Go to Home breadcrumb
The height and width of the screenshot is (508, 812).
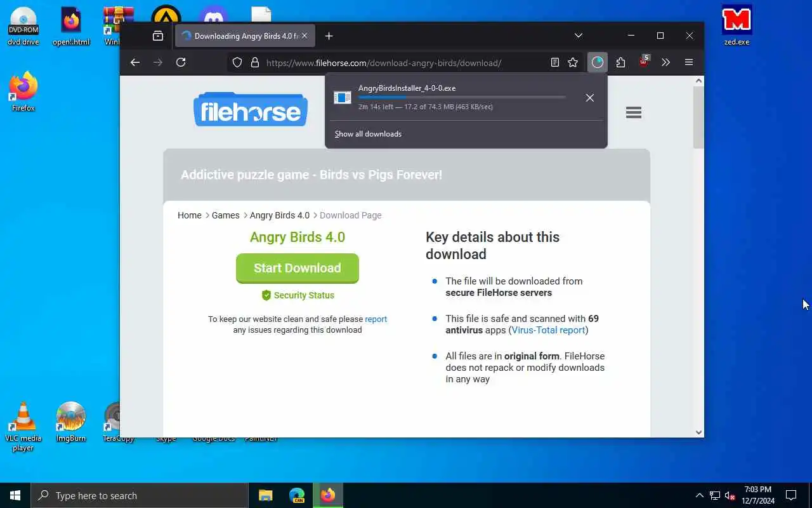point(190,215)
